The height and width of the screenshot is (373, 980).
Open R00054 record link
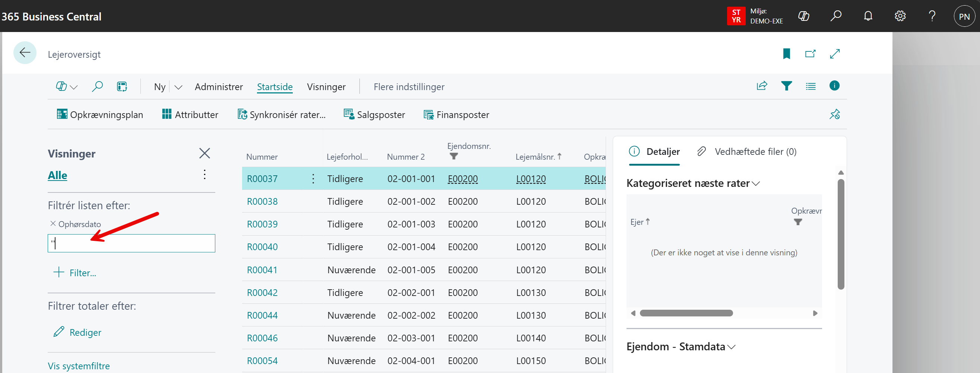pyautogui.click(x=262, y=361)
